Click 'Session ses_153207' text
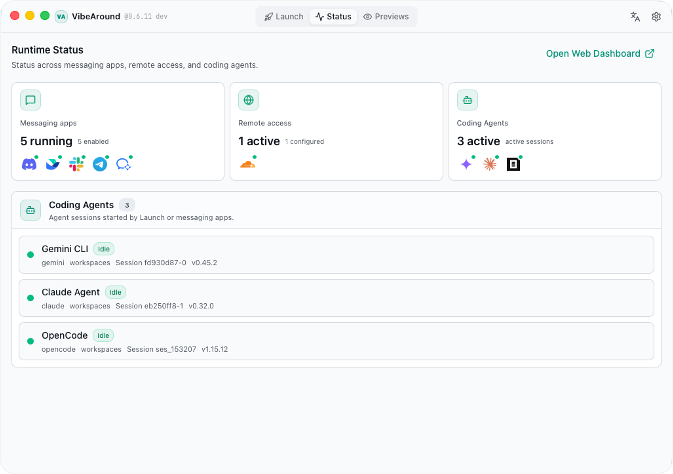Viewport: 673px width, 474px height. (161, 349)
